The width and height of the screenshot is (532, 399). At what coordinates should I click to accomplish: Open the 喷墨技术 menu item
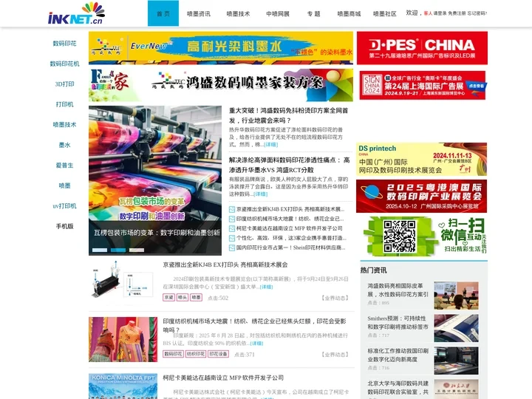tap(238, 14)
